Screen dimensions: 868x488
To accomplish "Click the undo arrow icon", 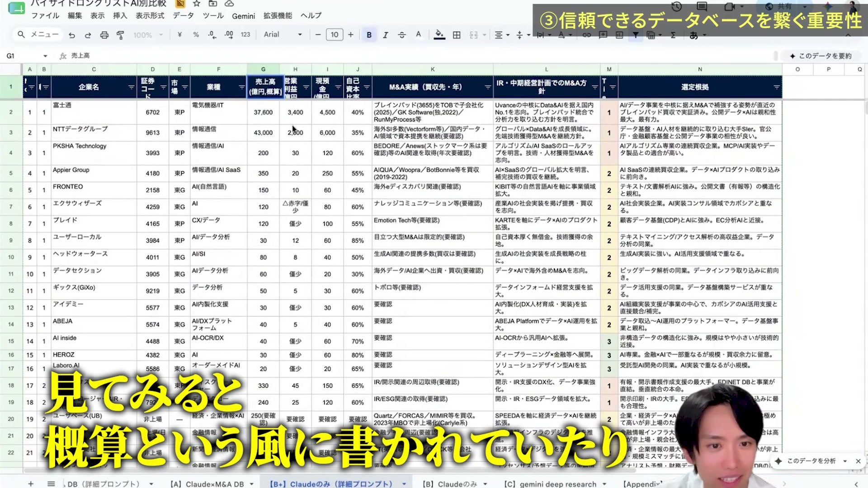I will (x=72, y=35).
